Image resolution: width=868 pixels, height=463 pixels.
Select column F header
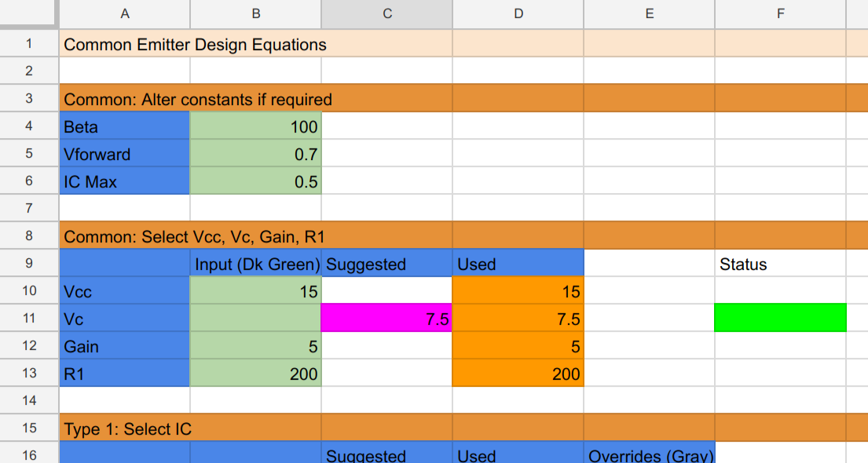pos(780,14)
